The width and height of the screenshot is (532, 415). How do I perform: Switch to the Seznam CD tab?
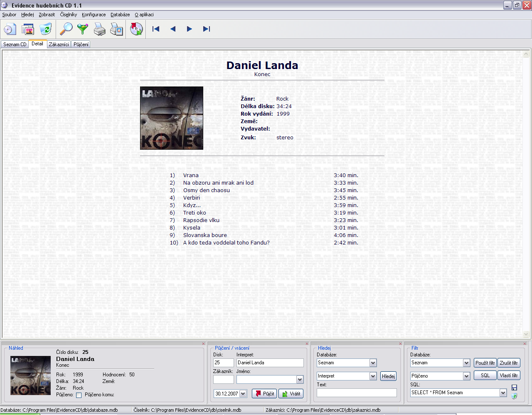coord(15,44)
